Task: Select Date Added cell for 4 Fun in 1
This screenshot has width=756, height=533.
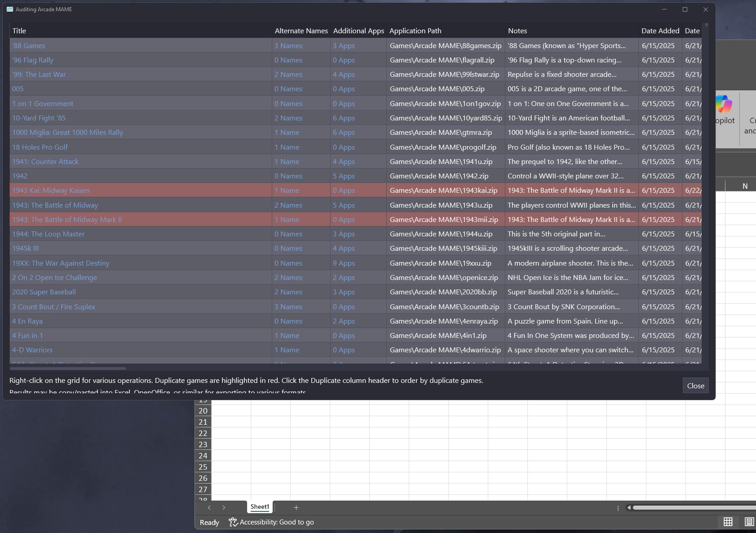Action: (x=660, y=336)
